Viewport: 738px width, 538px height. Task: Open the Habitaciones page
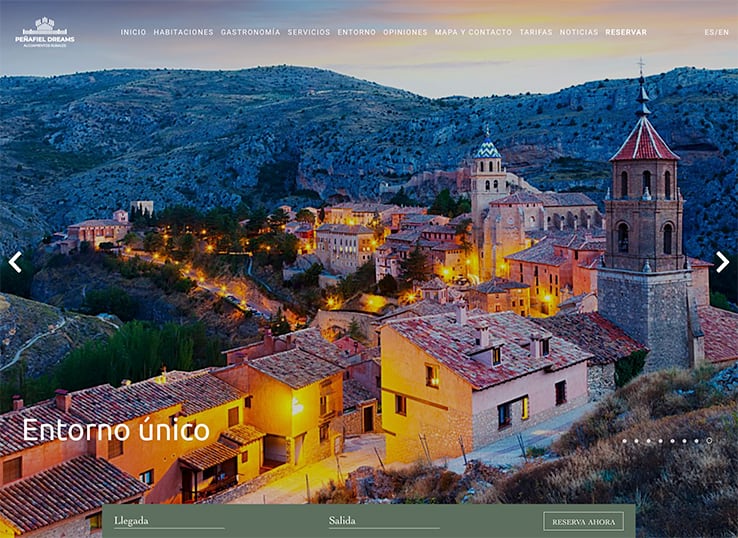(x=183, y=32)
